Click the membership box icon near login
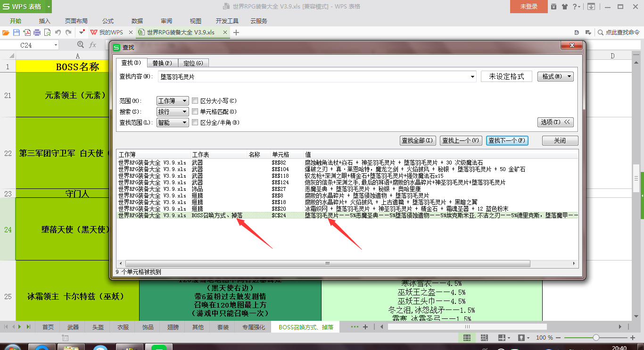The width and height of the screenshot is (644, 350). (553, 7)
